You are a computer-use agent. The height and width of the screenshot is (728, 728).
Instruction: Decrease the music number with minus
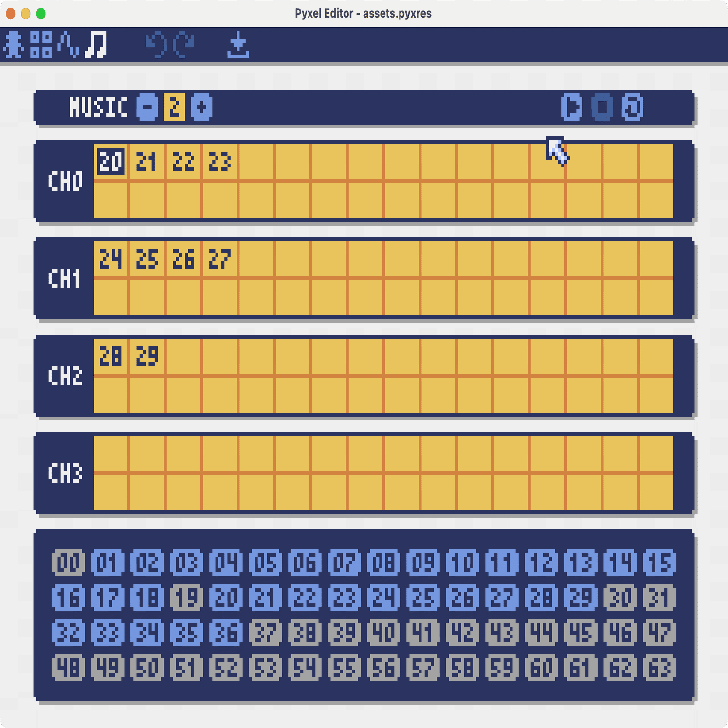click(x=147, y=108)
